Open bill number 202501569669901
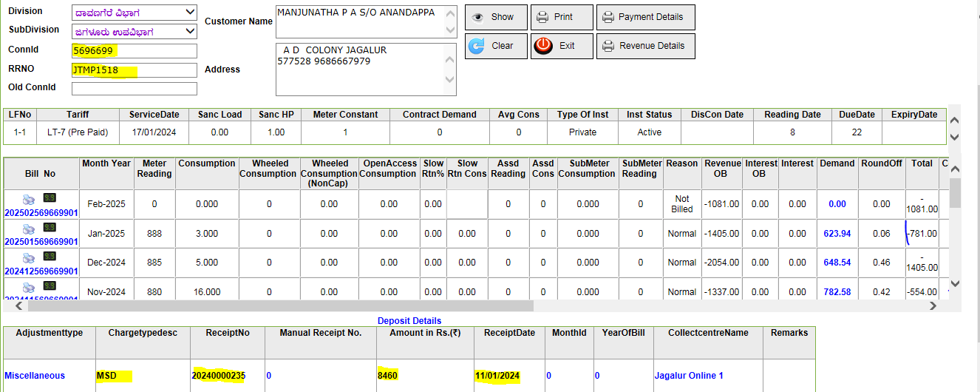This screenshot has height=392, width=980. 41,242
